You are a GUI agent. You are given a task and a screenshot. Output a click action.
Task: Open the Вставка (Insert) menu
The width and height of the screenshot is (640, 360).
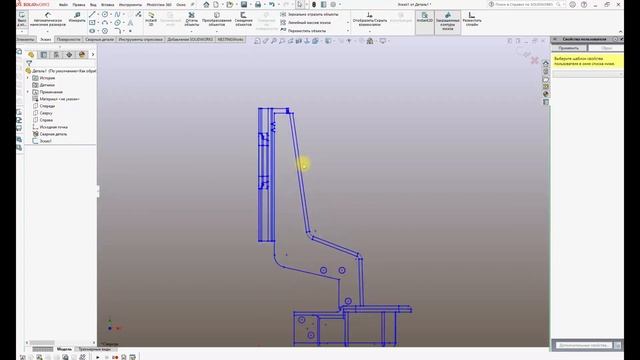coord(108,4)
